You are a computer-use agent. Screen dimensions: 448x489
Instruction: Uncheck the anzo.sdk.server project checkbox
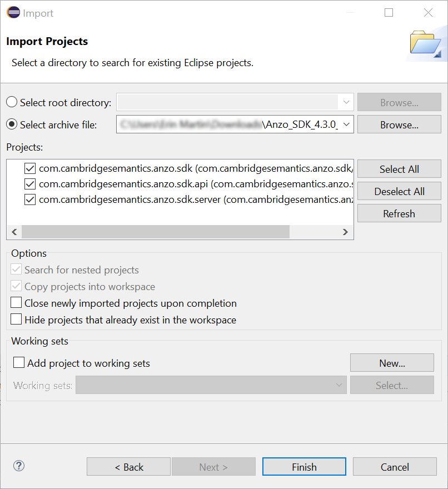(x=30, y=199)
